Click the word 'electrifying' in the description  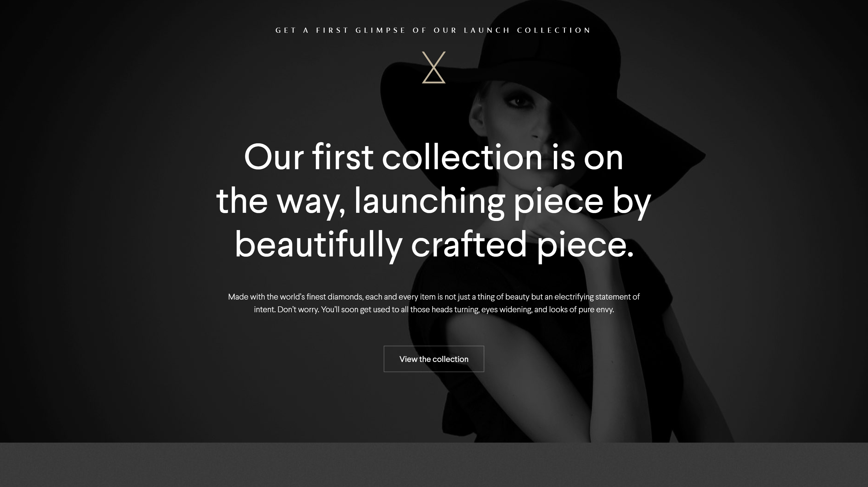point(574,297)
